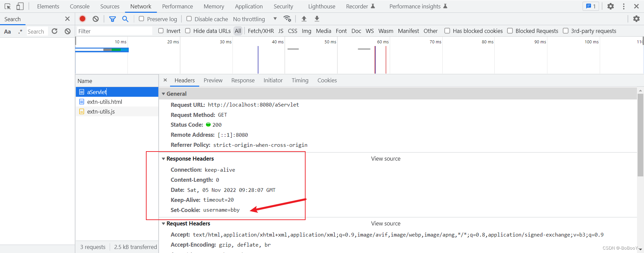Click the Request URL value
Image resolution: width=644 pixels, height=253 pixels.
pos(253,105)
